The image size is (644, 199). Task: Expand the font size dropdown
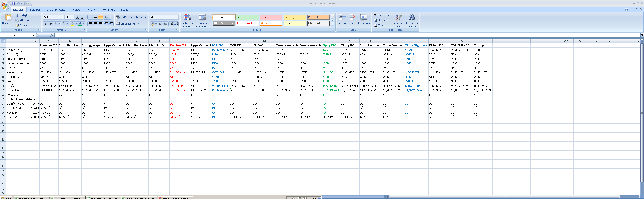point(72,17)
